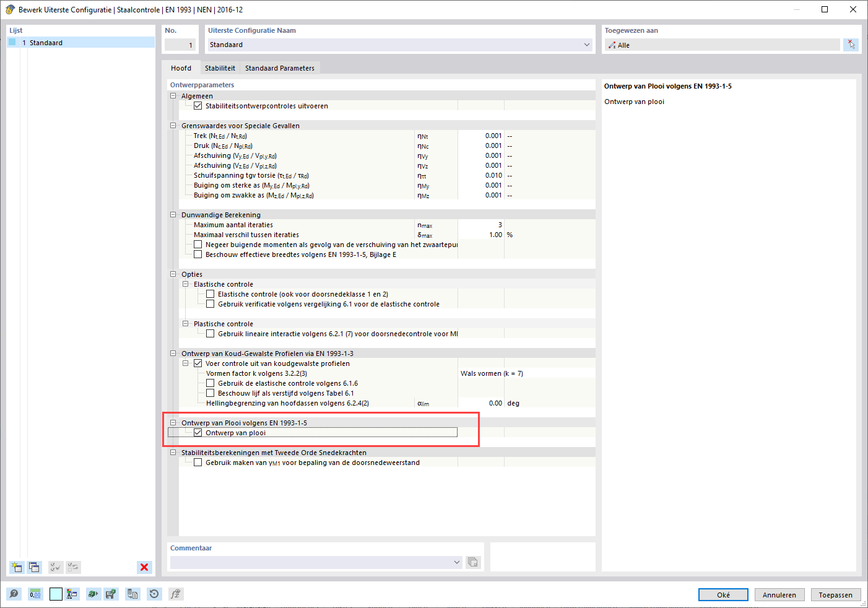Disable Stabiliteitsontwerpcontroles uitvoeren

pos(197,105)
